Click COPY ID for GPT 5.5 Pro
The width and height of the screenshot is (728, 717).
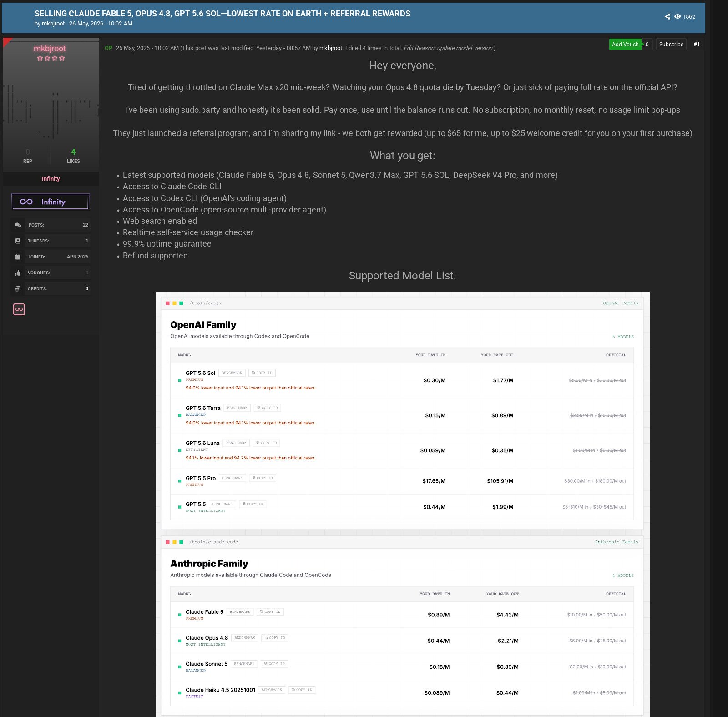tap(263, 478)
